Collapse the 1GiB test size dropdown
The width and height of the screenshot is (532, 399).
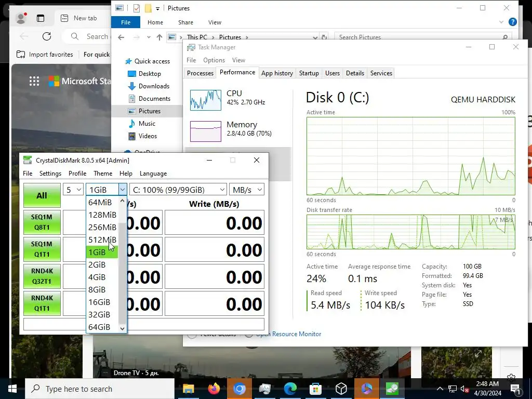tap(123, 190)
